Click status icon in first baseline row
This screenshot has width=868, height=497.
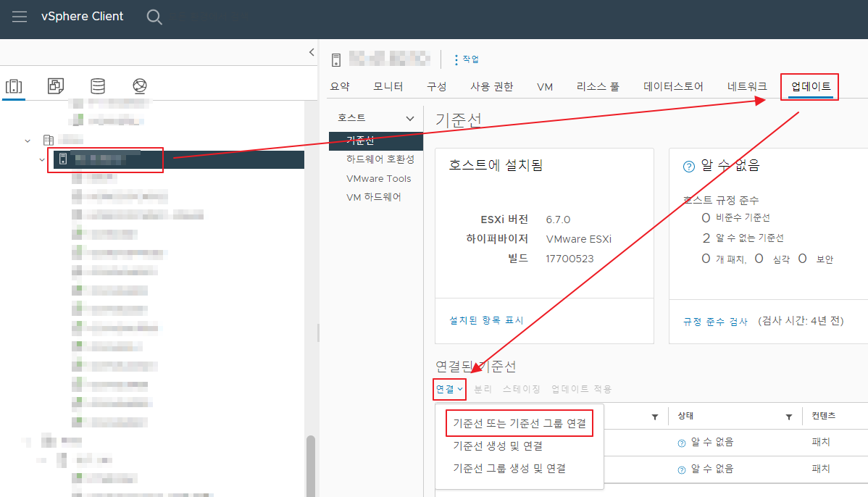coord(682,443)
